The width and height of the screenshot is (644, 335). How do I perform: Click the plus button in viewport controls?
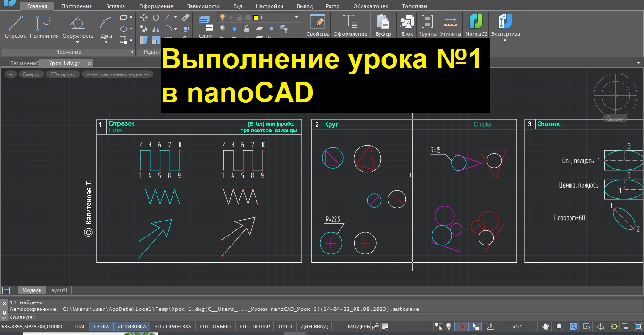(x=11, y=74)
